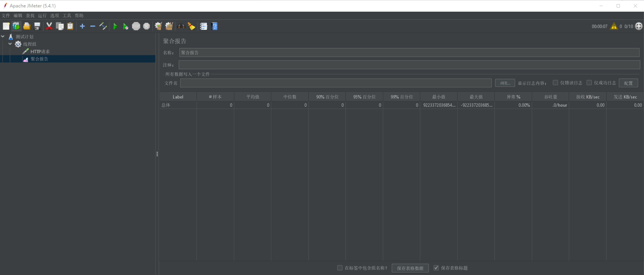Select 测试计划 in the tree
The height and width of the screenshot is (275, 644).
25,36
